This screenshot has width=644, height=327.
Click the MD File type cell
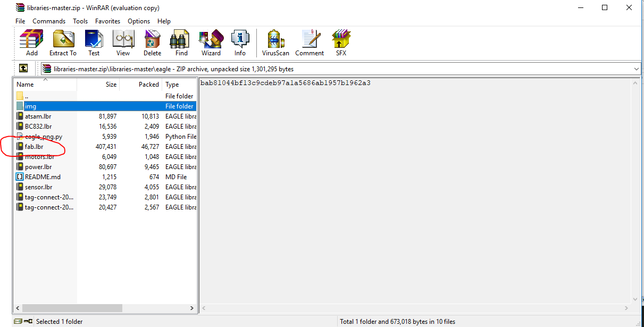click(176, 177)
